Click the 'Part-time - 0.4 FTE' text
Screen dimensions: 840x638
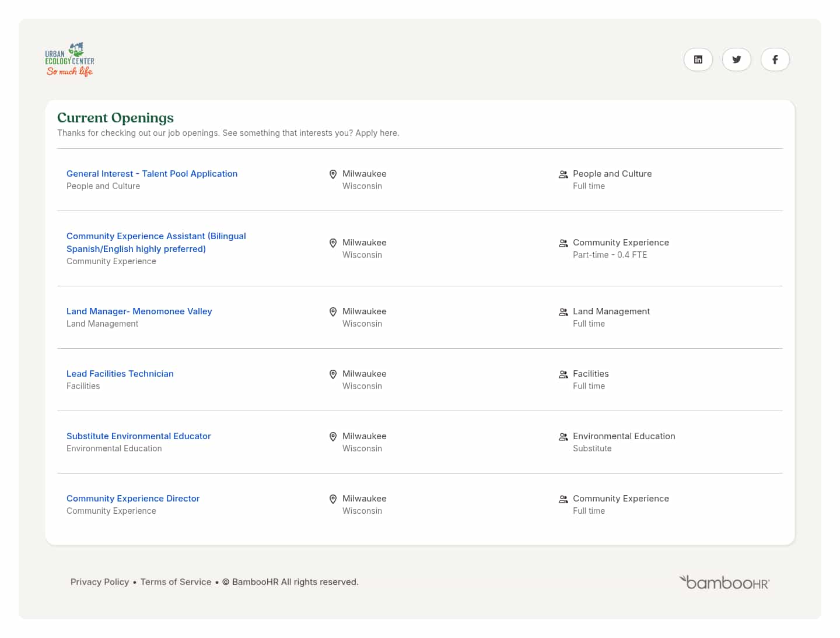coord(610,255)
